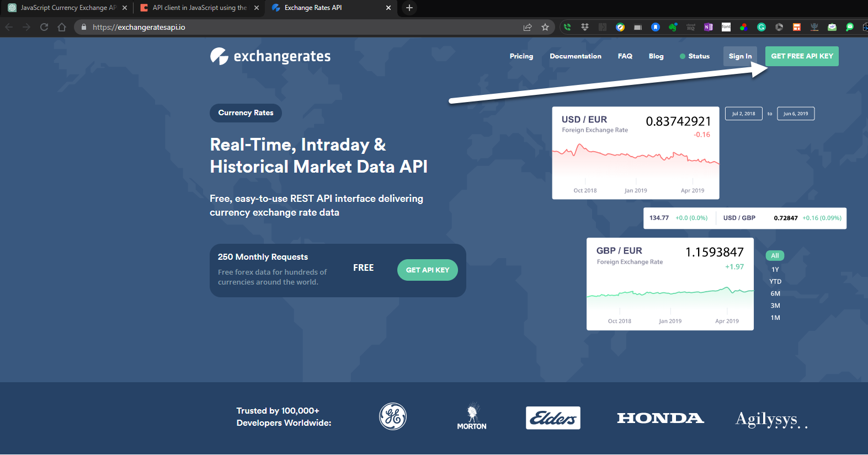Open the OneNote clipper extension
This screenshot has width=868, height=455.
(709, 27)
